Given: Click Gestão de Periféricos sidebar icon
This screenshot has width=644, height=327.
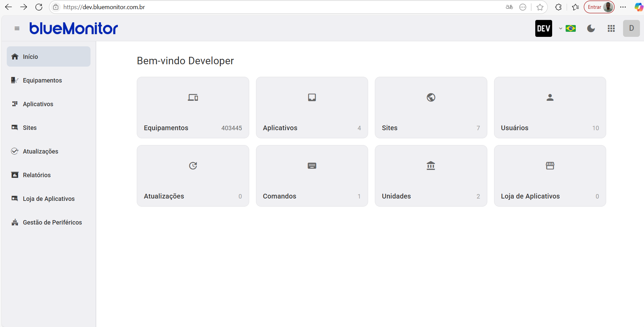Looking at the screenshot, I should tap(15, 222).
